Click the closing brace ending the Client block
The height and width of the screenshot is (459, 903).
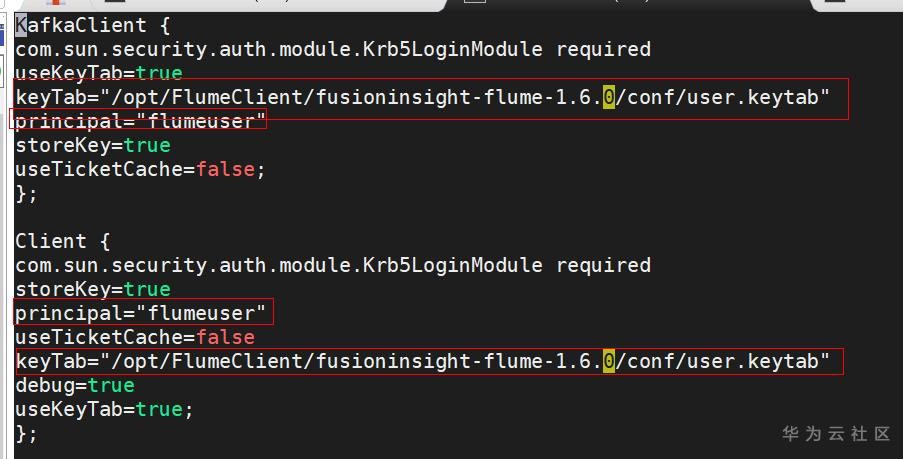pyautogui.click(x=26, y=433)
